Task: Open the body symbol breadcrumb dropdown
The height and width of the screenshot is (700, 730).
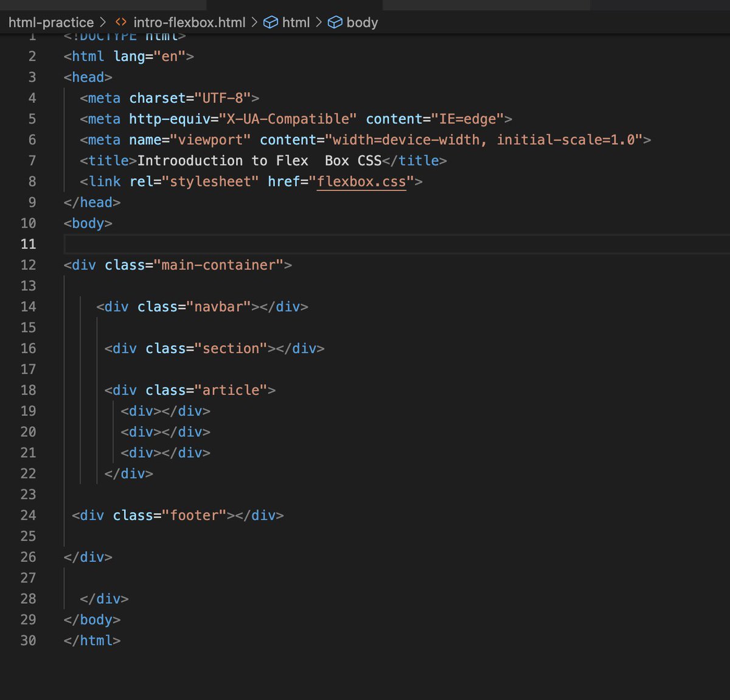Action: [363, 22]
